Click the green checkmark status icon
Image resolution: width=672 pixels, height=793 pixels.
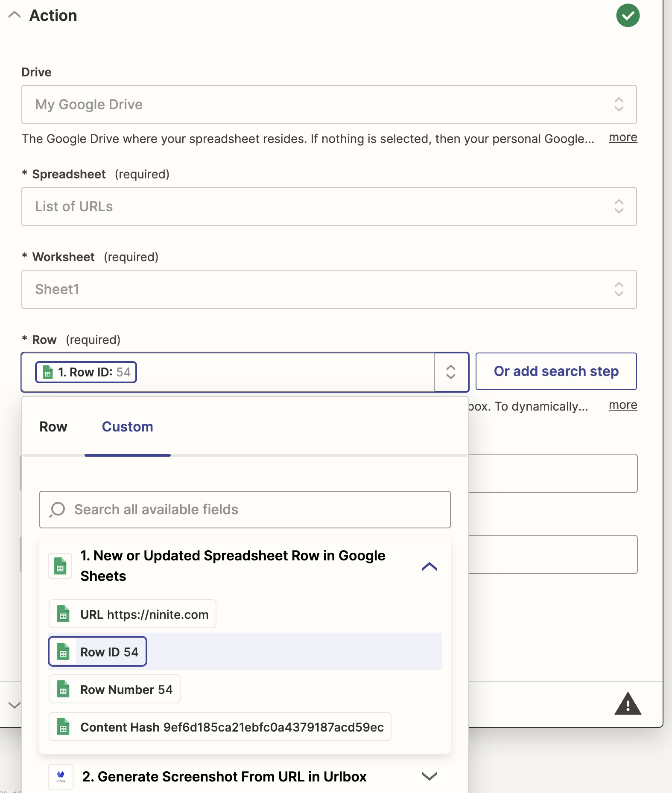(x=627, y=16)
